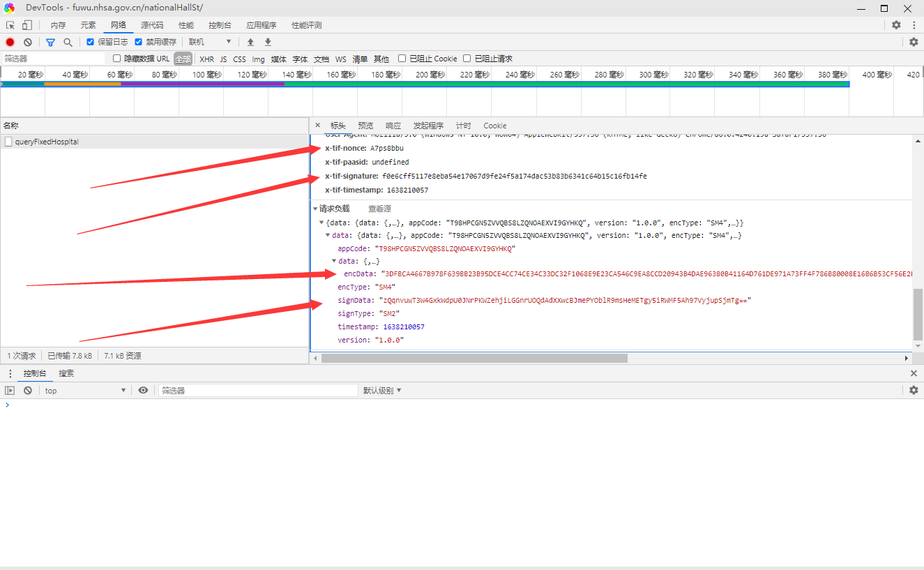Toggle preserve log checkbox
Image resolution: width=924 pixels, height=570 pixels.
click(x=90, y=42)
